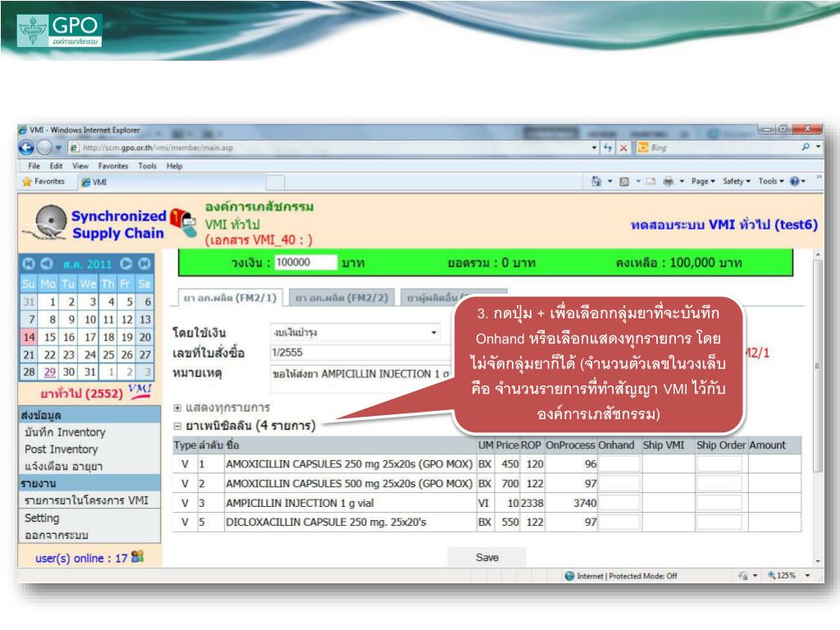
Task: Click the Read Mail icon in command bar
Action: tap(651, 181)
